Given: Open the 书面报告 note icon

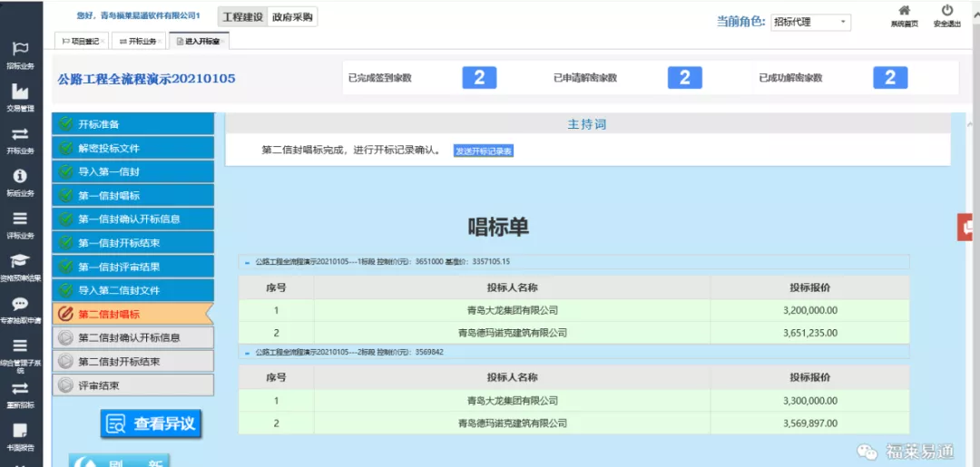Looking at the screenshot, I should (20, 431).
